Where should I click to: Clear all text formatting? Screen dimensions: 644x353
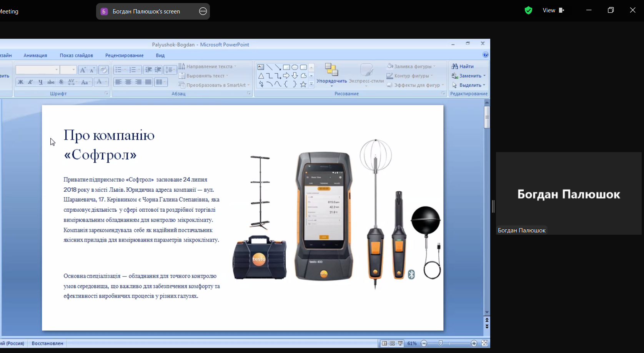click(103, 70)
